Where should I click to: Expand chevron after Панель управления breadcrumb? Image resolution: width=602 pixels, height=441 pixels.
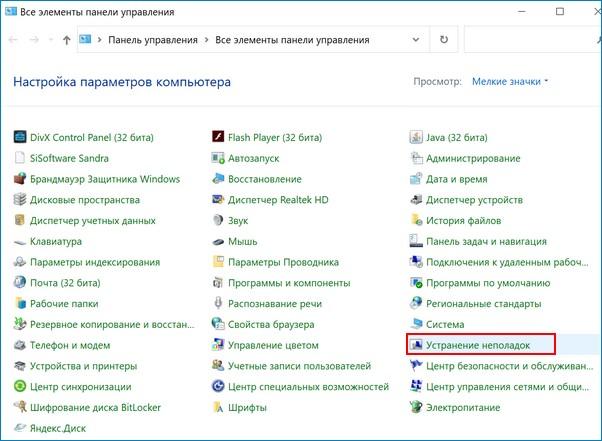(207, 40)
